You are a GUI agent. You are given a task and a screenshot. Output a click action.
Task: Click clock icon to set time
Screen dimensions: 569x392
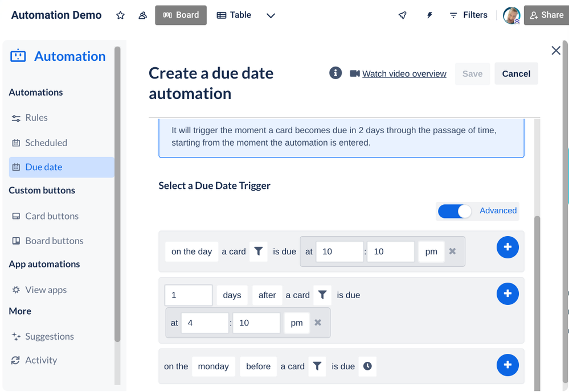coord(367,366)
